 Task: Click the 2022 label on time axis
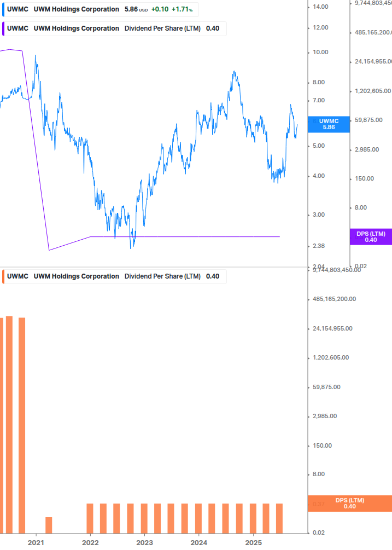click(90, 542)
